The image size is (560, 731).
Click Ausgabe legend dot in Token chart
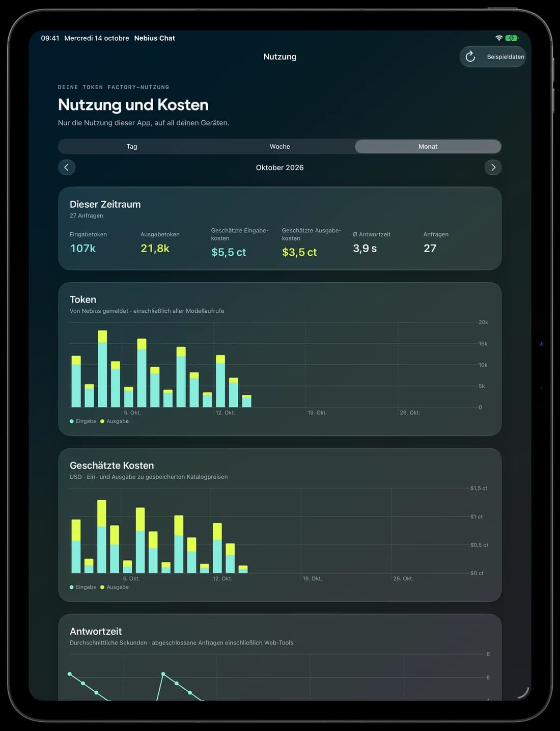(102, 421)
